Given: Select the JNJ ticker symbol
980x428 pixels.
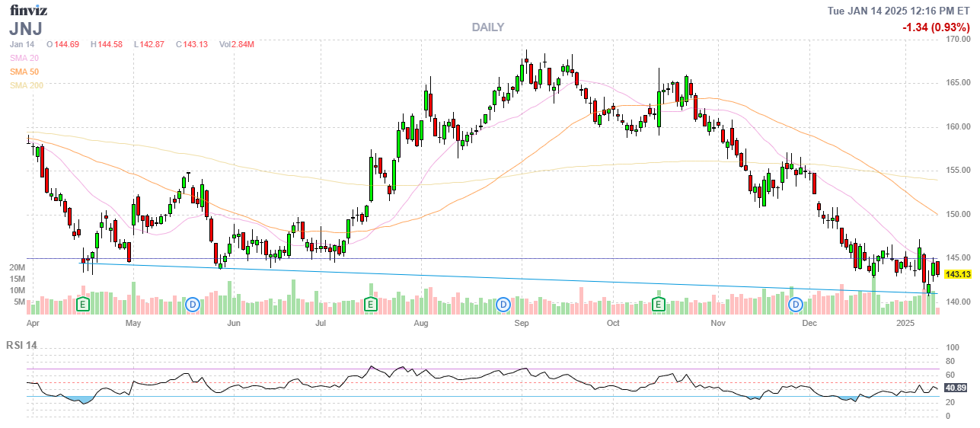Looking at the screenshot, I should click(26, 29).
